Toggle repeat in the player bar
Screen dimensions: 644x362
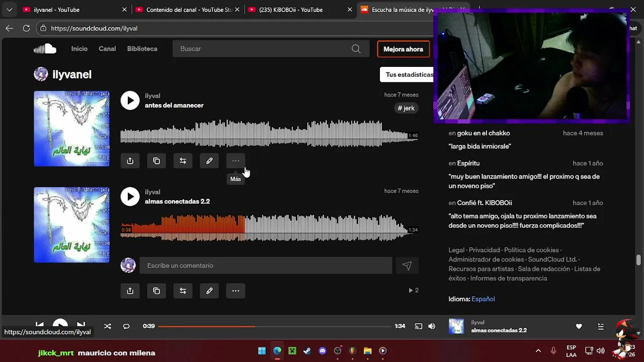click(126, 326)
